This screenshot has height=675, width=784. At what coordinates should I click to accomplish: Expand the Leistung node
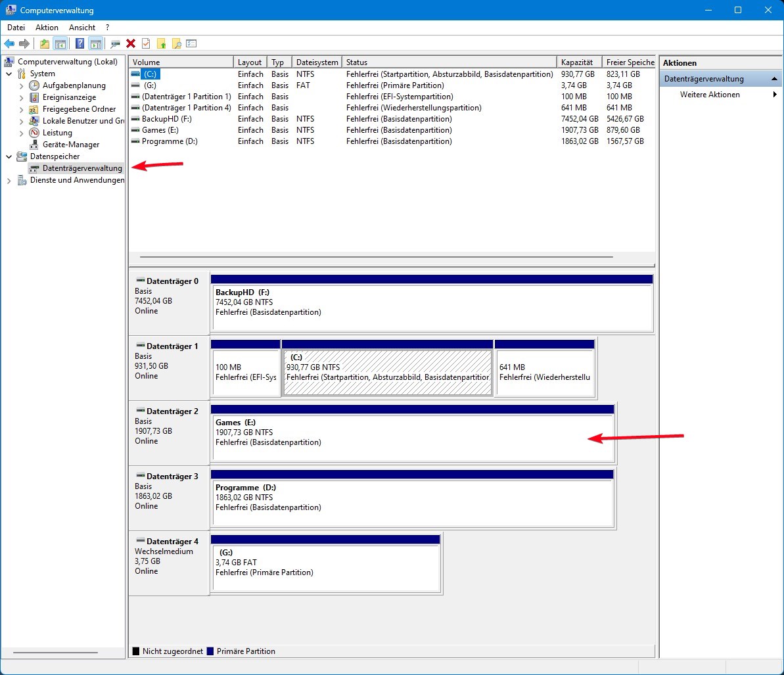[x=21, y=133]
